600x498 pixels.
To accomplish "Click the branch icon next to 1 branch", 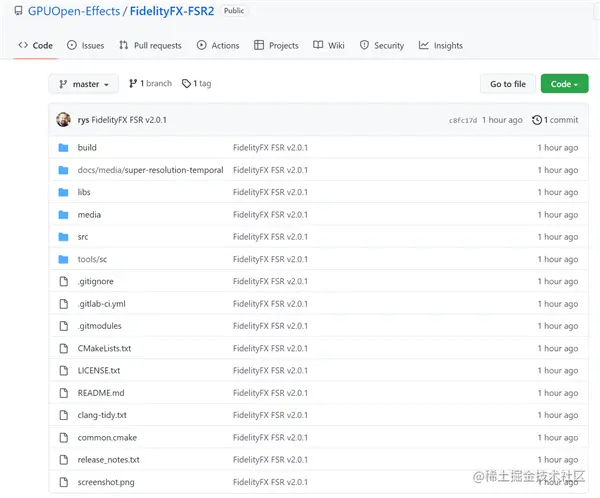I will 133,83.
